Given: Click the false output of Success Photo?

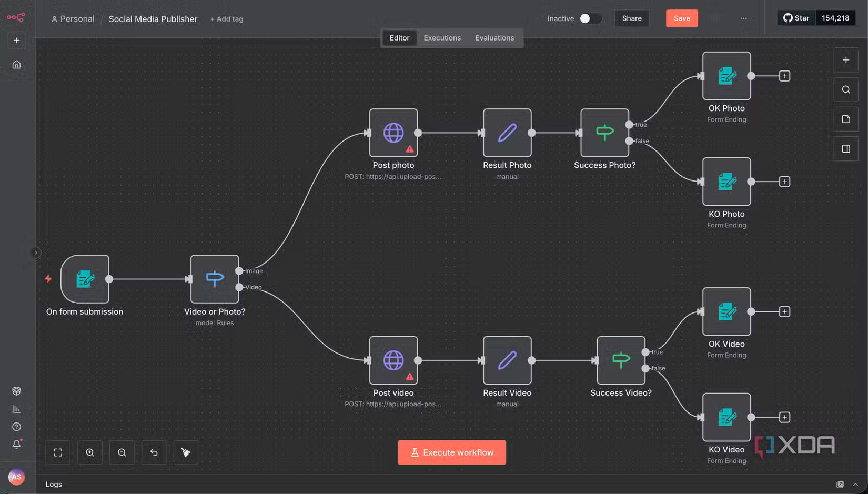Looking at the screenshot, I should [x=629, y=141].
